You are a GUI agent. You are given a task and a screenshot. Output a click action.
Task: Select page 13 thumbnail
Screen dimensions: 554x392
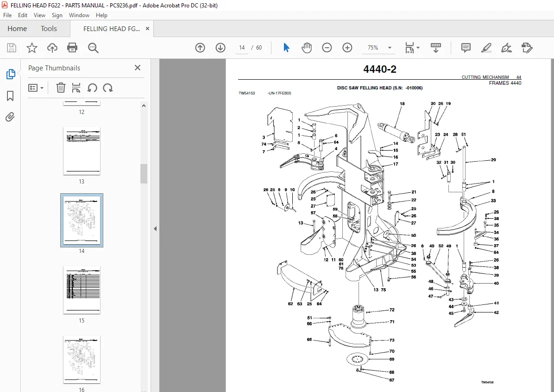[x=82, y=151]
